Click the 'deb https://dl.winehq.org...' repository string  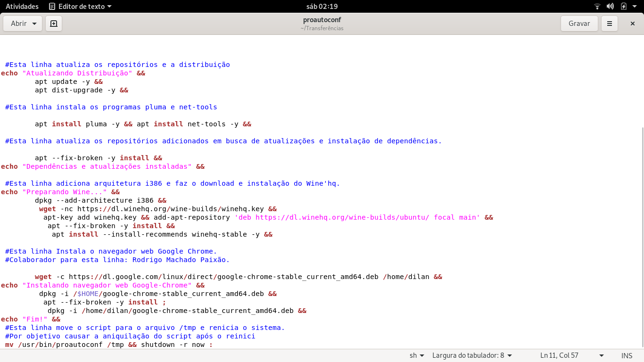(x=357, y=217)
